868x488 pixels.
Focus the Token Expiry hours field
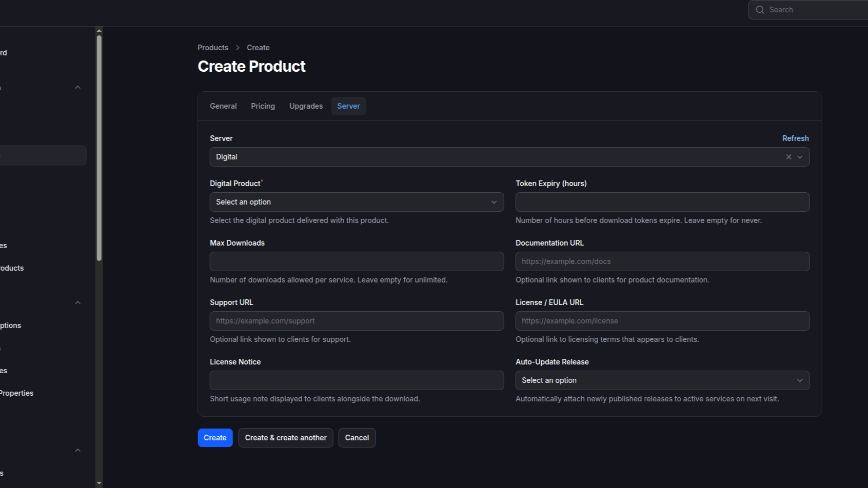click(662, 202)
